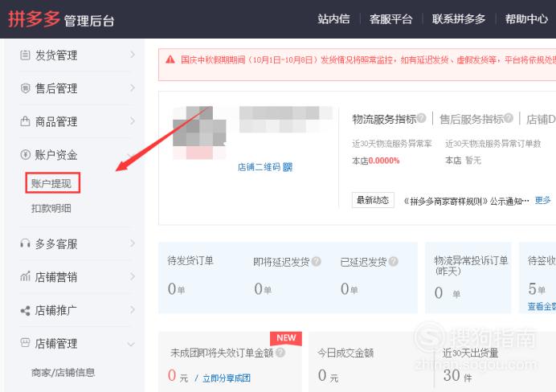Viewport: 556px width, 392px height.
Task: Click the 更多 link beside the announcement
Action: click(x=542, y=200)
